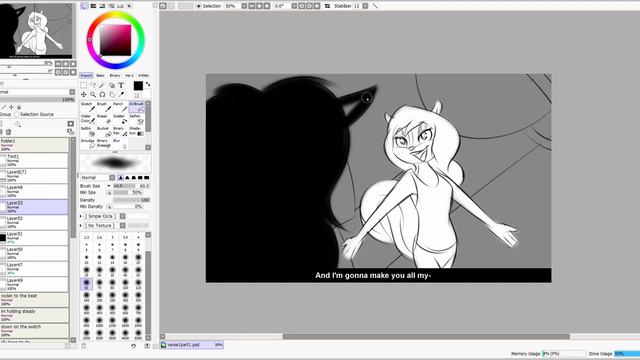Select the hardest brush edge shape
The height and width of the screenshot is (360, 640).
pyautogui.click(x=147, y=178)
